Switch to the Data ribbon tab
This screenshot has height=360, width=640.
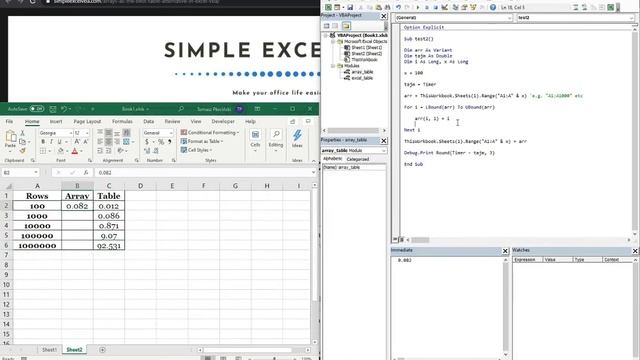pos(149,121)
